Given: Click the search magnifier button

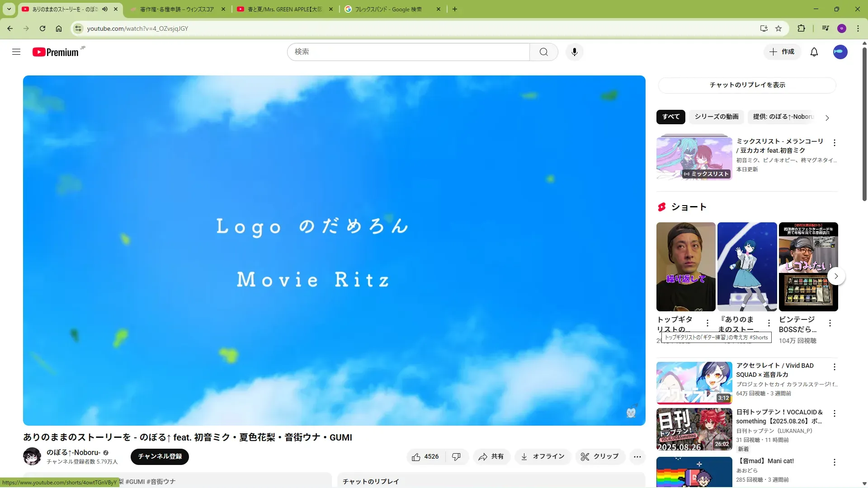Looking at the screenshot, I should [543, 52].
